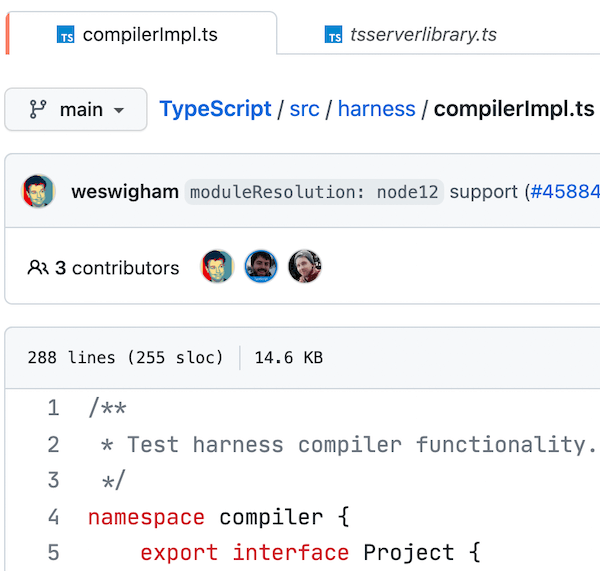
Task: Click weswigham's commit author avatar
Action: click(x=38, y=191)
